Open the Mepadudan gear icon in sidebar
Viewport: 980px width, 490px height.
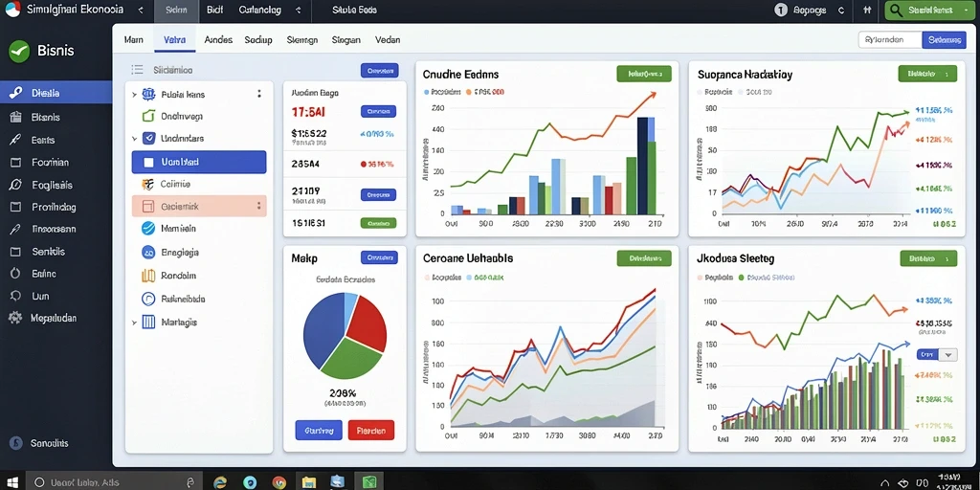[x=15, y=318]
